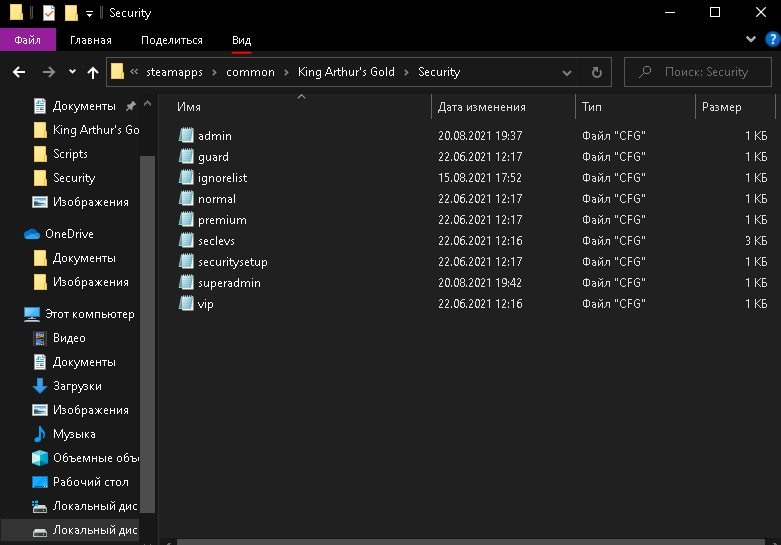This screenshot has width=781, height=545.
Task: Open chevron after common in the path
Action: [x=286, y=72]
